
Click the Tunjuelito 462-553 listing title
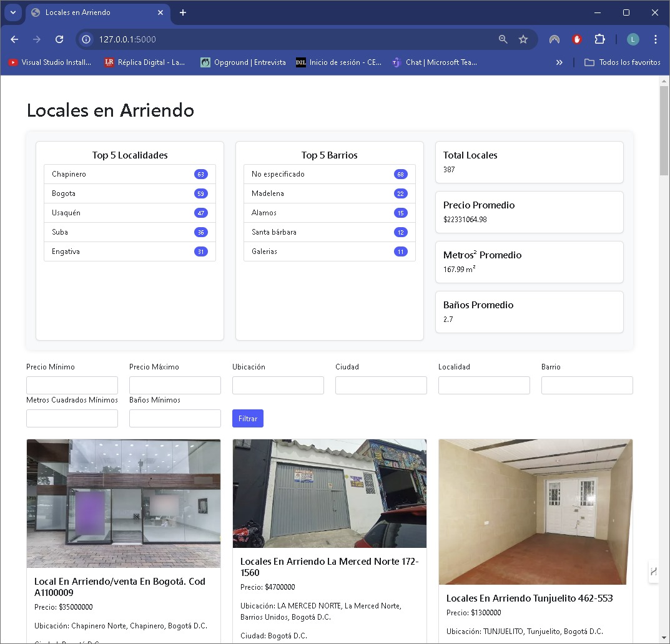[530, 598]
